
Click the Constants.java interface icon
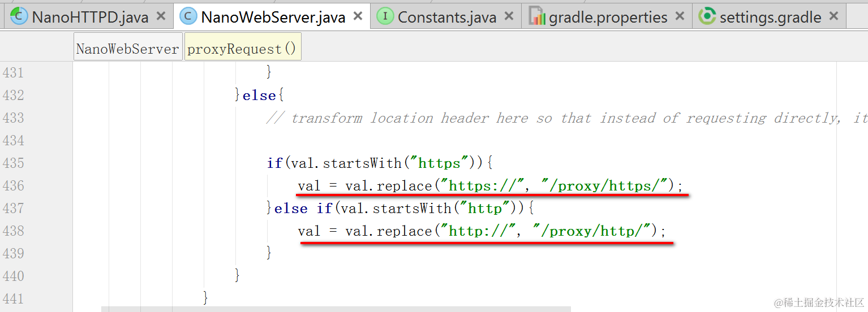click(x=385, y=16)
